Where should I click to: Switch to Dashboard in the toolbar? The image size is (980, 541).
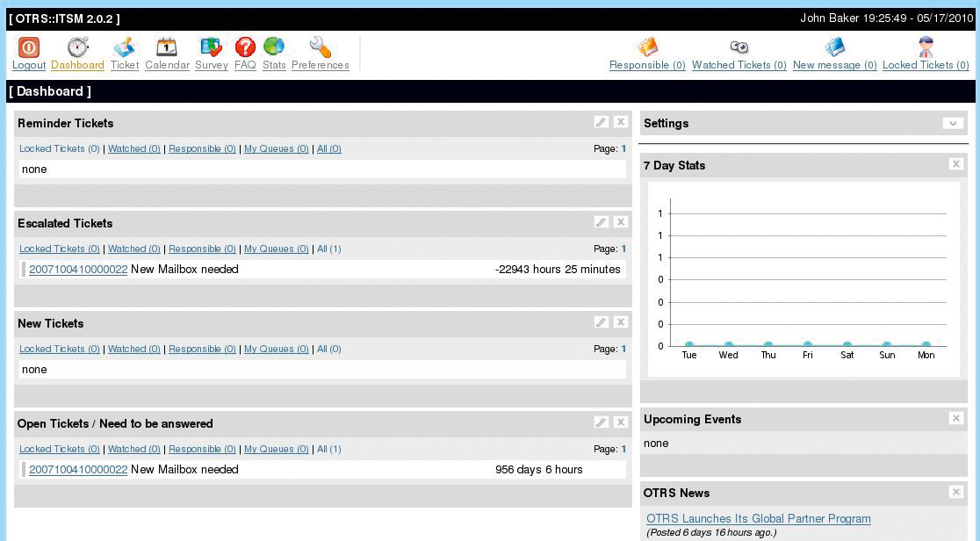click(x=77, y=47)
